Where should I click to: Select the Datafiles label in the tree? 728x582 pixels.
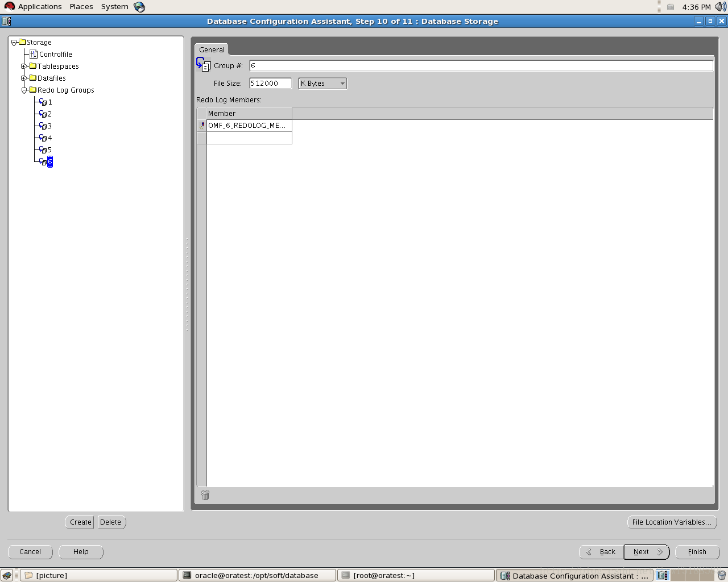point(51,78)
